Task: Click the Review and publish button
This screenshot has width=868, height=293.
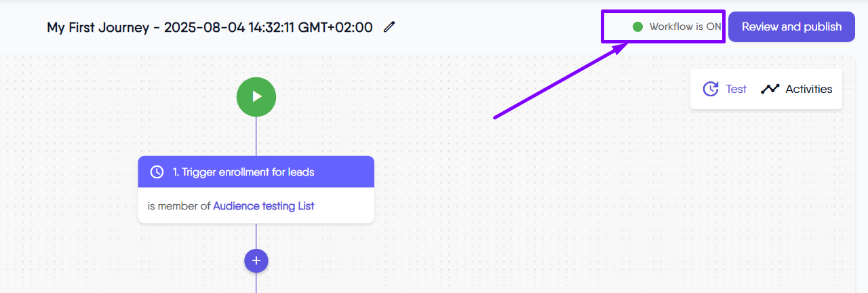Action: coord(791,27)
